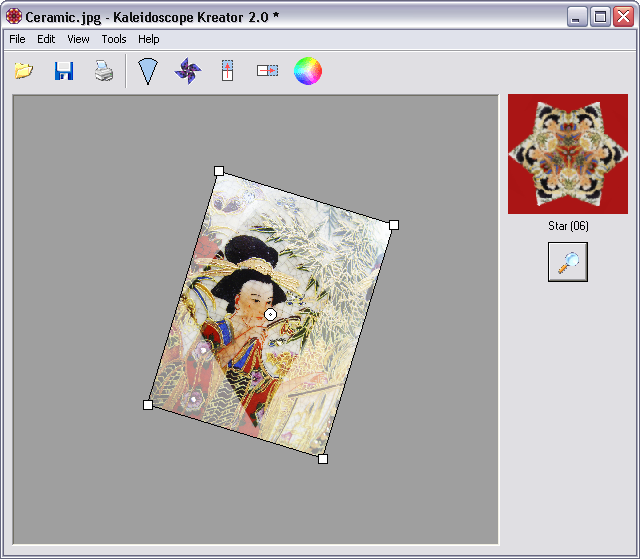Click the bottom-left corner handle of image

click(x=148, y=405)
